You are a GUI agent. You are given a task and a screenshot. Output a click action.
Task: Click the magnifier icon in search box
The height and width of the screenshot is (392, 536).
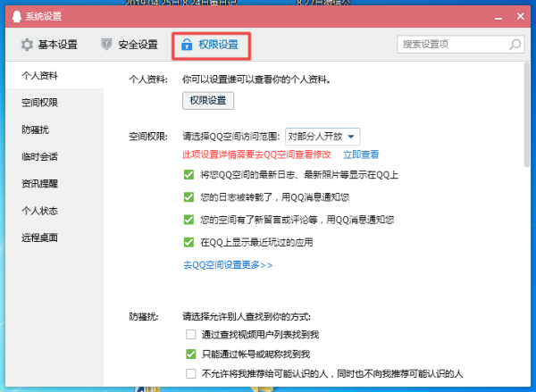click(515, 45)
